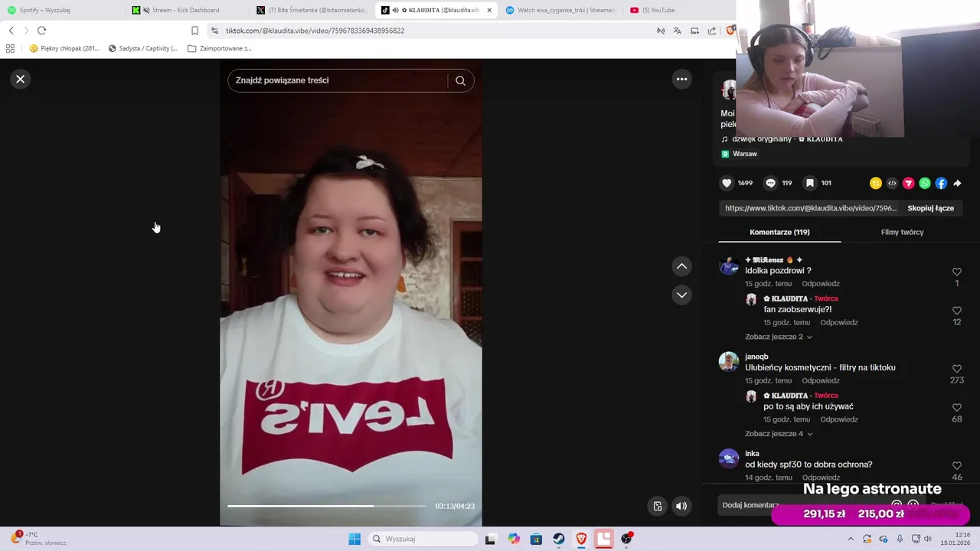Get embed code with code brackets icon

pyautogui.click(x=892, y=183)
